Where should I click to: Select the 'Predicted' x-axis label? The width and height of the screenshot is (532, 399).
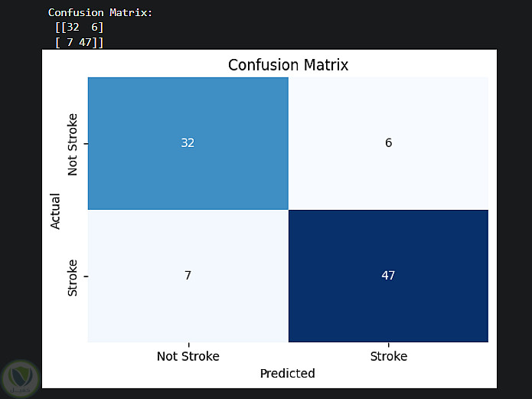287,374
